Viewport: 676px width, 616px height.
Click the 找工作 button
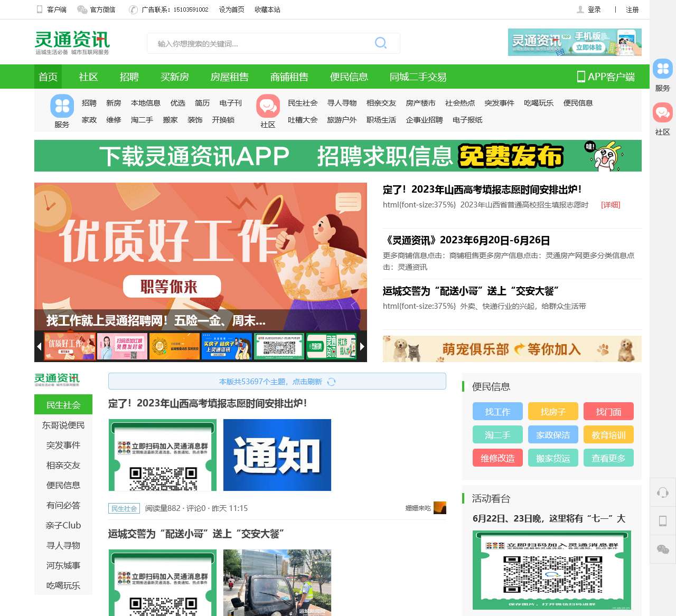coord(497,411)
